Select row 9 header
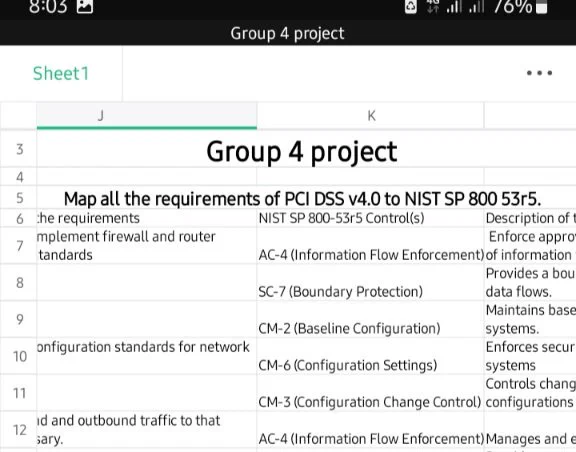This screenshot has width=576, height=452. pos(19,319)
